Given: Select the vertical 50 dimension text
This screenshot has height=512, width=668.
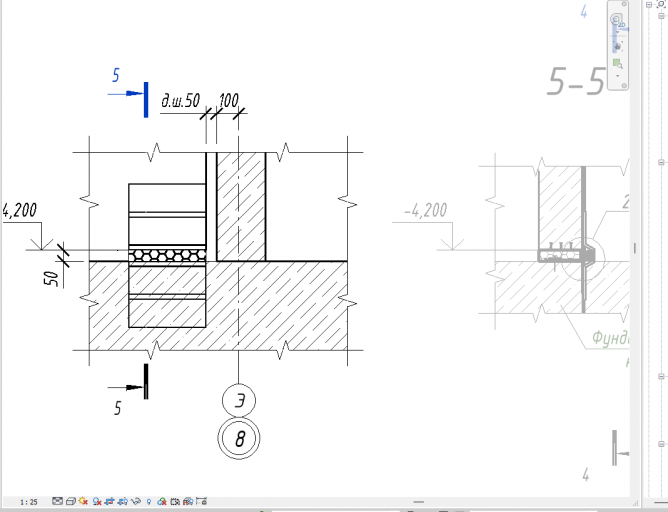Looking at the screenshot, I should coord(51,279).
